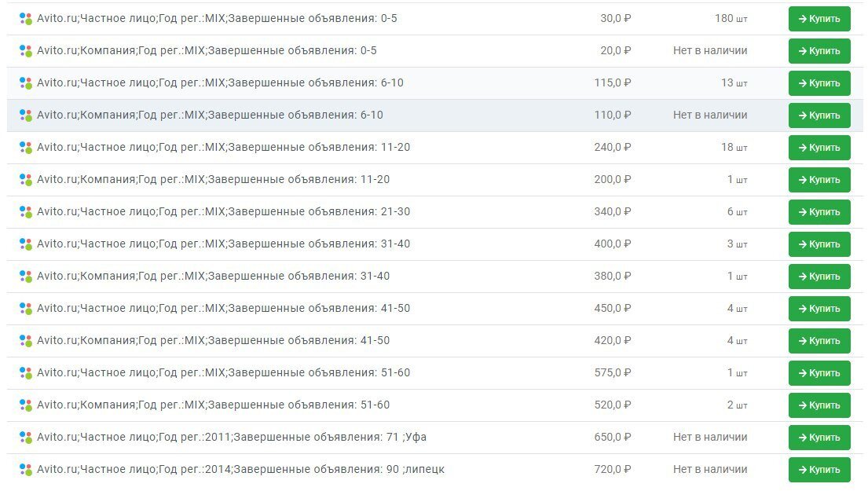Open the Компания Завершенные объявления: 41-50 listing

214,340
